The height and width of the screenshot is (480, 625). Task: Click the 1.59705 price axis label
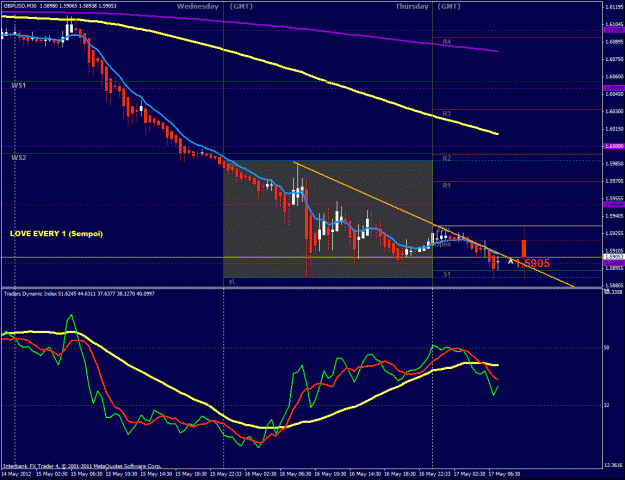(614, 181)
